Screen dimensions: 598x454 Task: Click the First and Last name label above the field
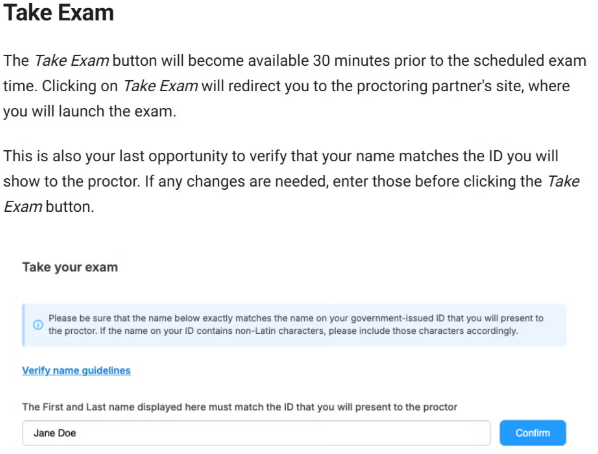pyautogui.click(x=240, y=407)
